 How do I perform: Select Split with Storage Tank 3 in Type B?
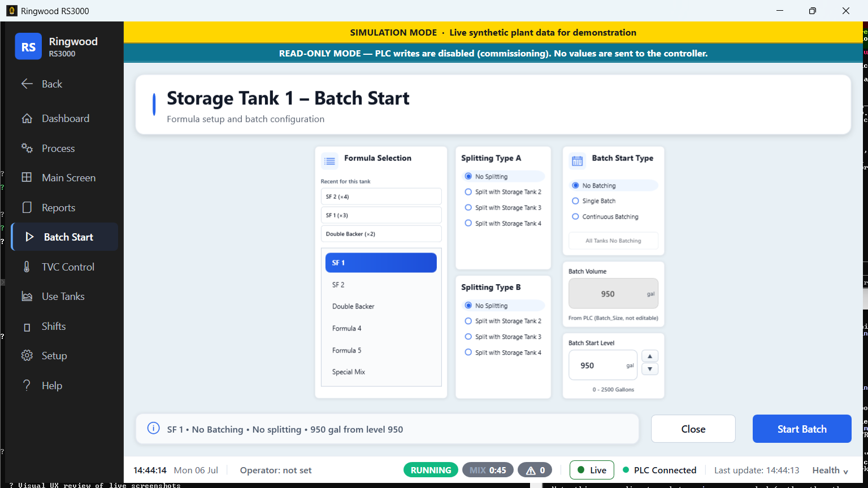point(503,337)
